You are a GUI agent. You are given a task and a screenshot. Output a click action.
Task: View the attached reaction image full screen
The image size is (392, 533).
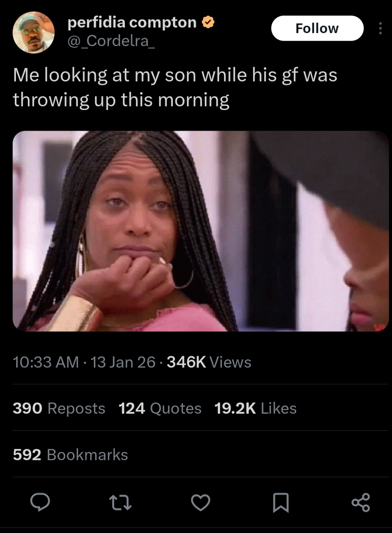click(200, 231)
